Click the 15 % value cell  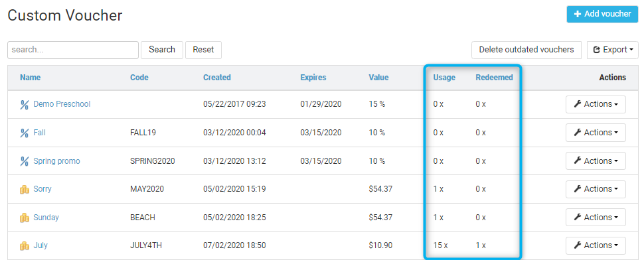[x=376, y=104]
